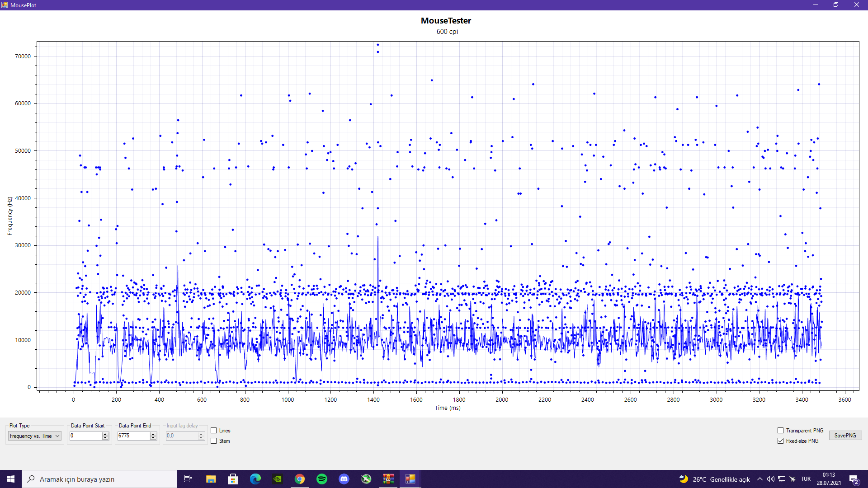Image resolution: width=868 pixels, height=488 pixels.
Task: Decrement Data Point End spinner down arrow
Action: pos(153,438)
